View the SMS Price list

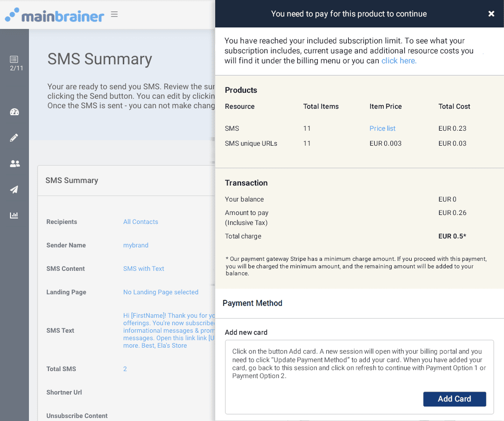(382, 128)
